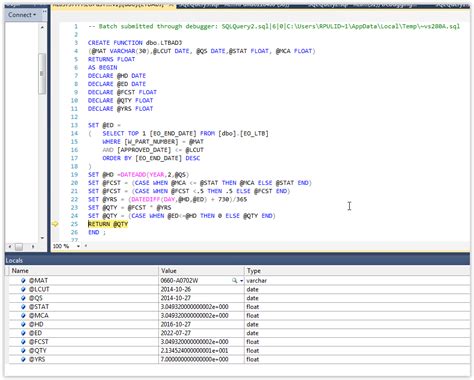Screen dimensions: 474x380
Task: Click the Name column header in Locals
Action: point(83,271)
